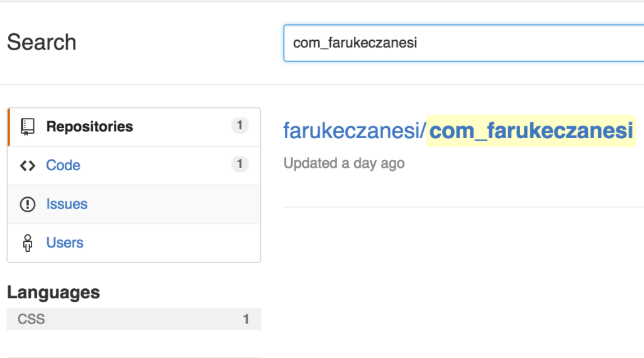The width and height of the screenshot is (644, 358).
Task: Click the Issues row in sidebar
Action: (x=134, y=204)
